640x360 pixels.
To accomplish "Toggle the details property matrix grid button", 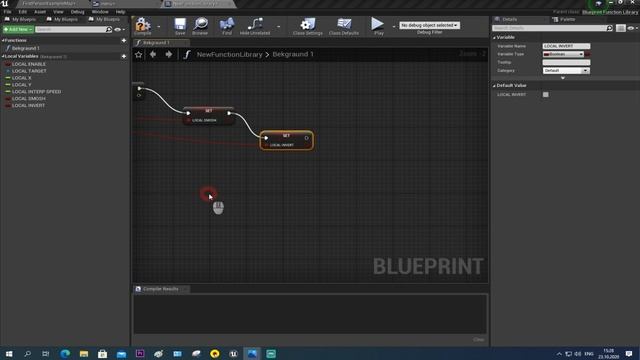I will [x=620, y=28].
